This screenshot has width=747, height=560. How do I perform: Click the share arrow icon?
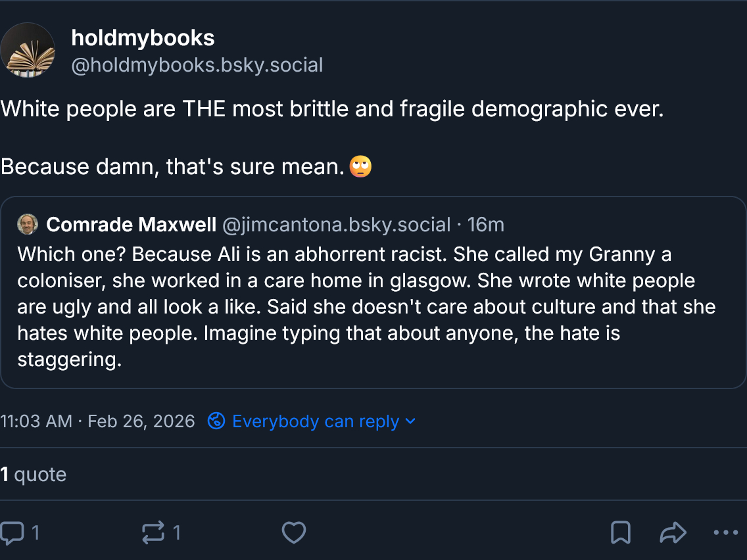pyautogui.click(x=673, y=532)
